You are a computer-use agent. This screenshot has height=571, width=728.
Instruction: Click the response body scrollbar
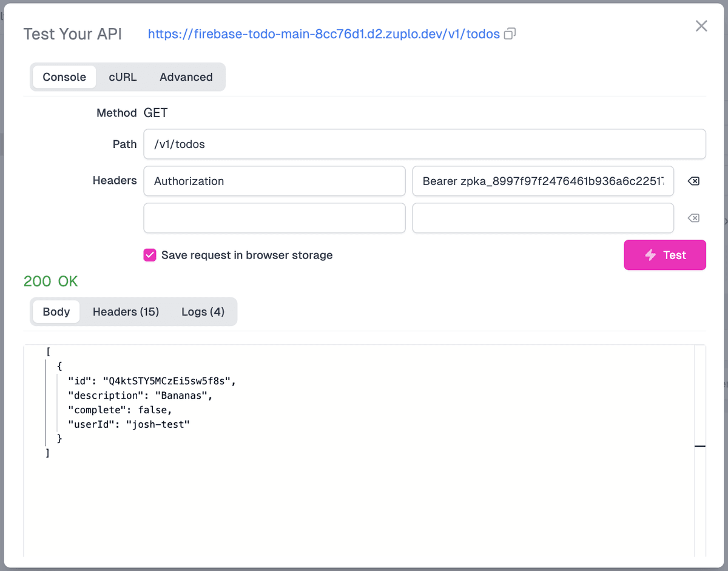click(699, 446)
